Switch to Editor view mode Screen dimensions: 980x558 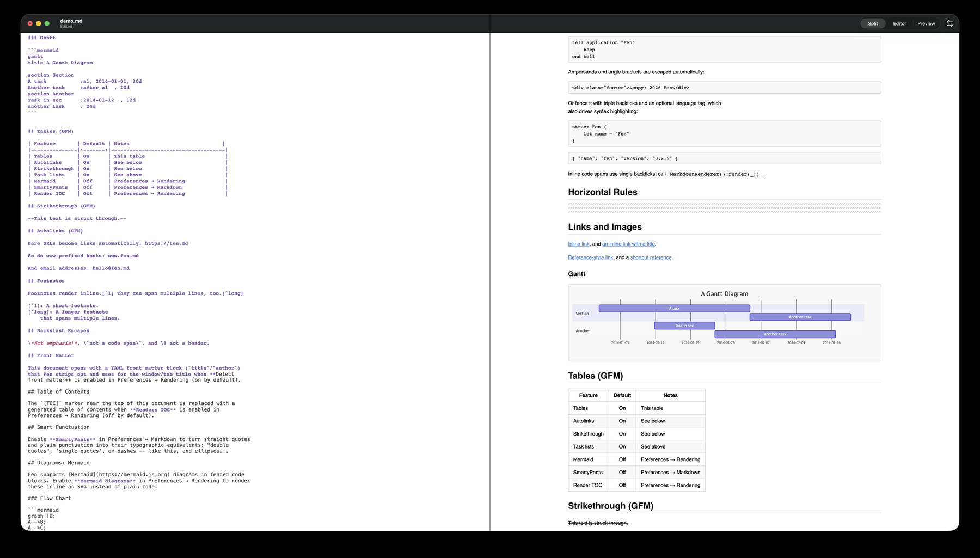[x=899, y=23]
